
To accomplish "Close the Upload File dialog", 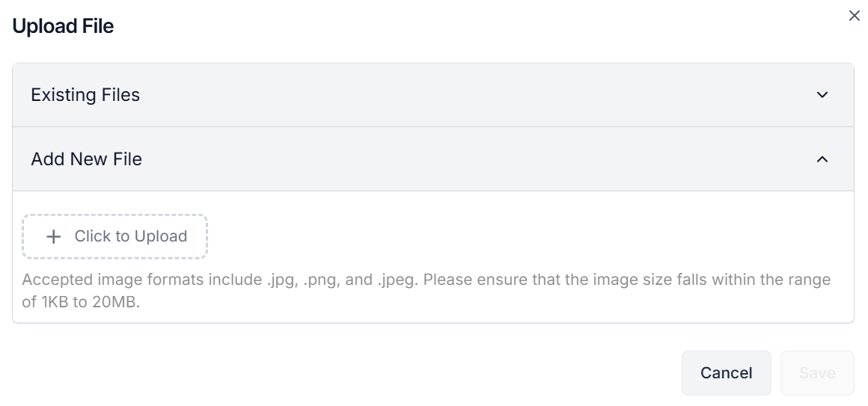I will [854, 16].
